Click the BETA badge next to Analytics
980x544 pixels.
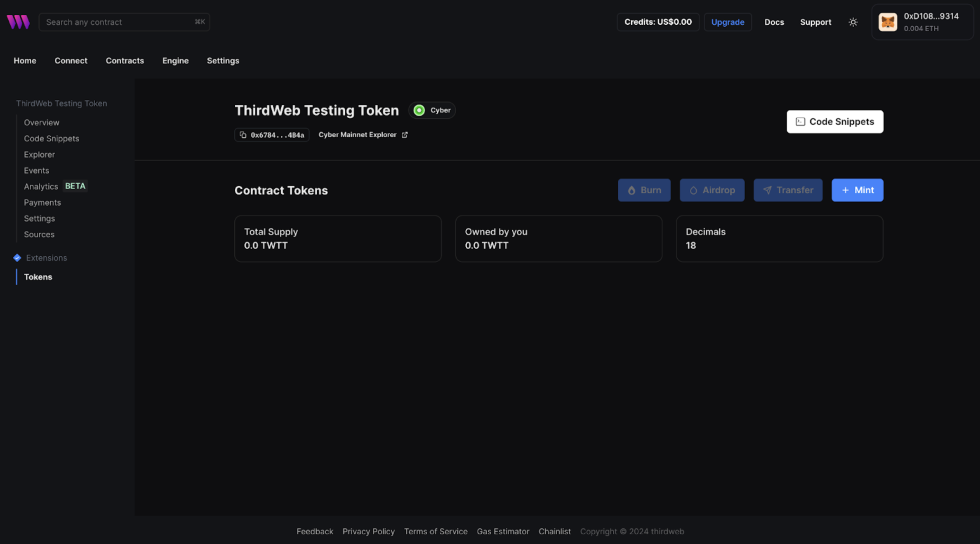75,186
